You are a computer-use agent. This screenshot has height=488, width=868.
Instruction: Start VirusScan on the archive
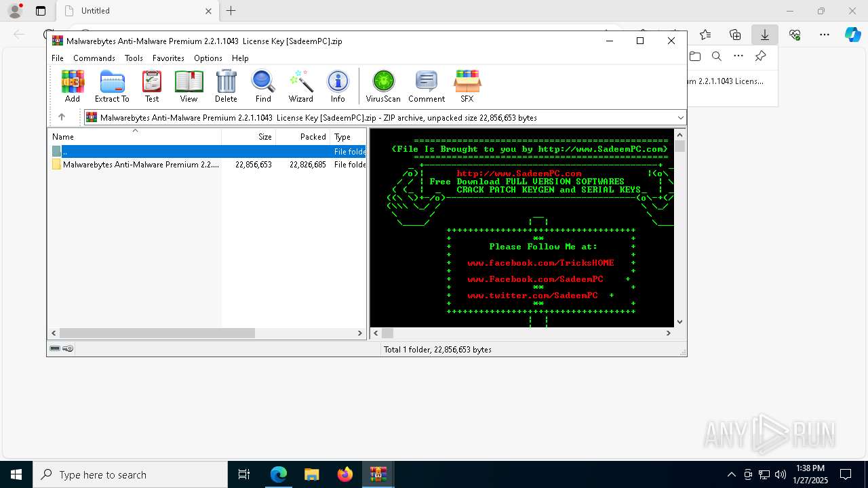(x=383, y=86)
